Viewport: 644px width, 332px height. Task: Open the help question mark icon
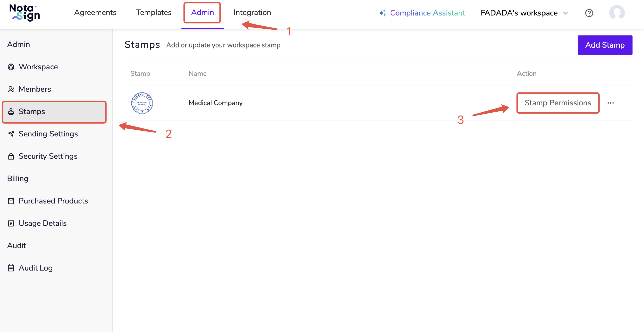point(589,13)
